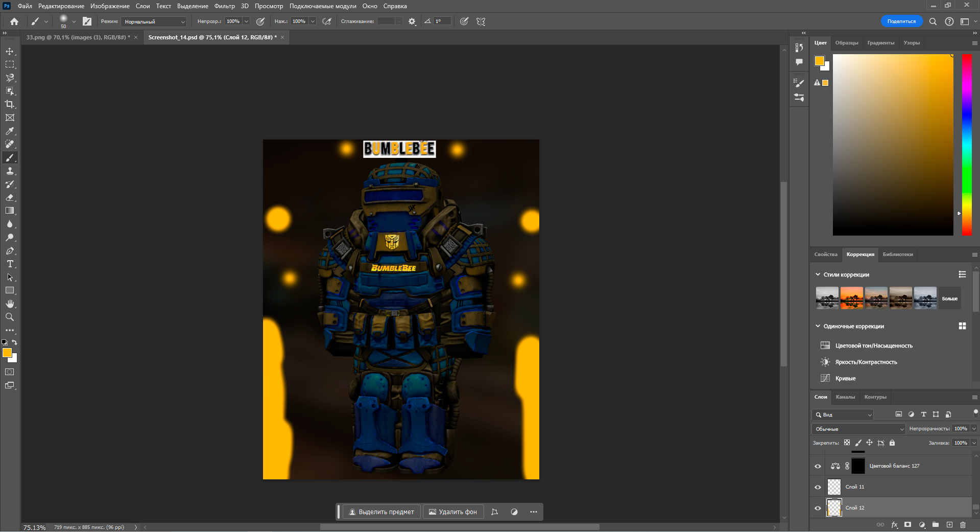Viewport: 980px width, 532px height.
Task: Open smoothing options gear
Action: 412,21
